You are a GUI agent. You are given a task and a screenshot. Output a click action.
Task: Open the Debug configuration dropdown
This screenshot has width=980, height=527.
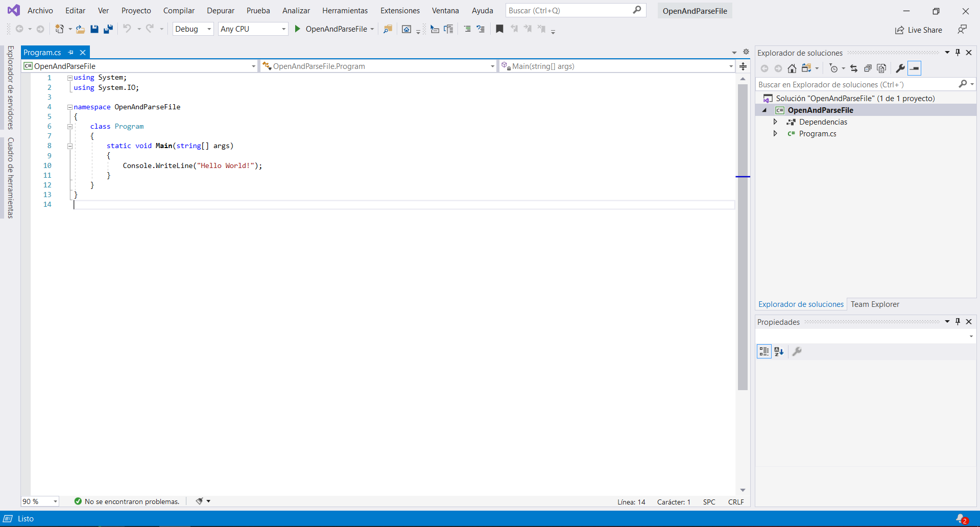click(193, 29)
